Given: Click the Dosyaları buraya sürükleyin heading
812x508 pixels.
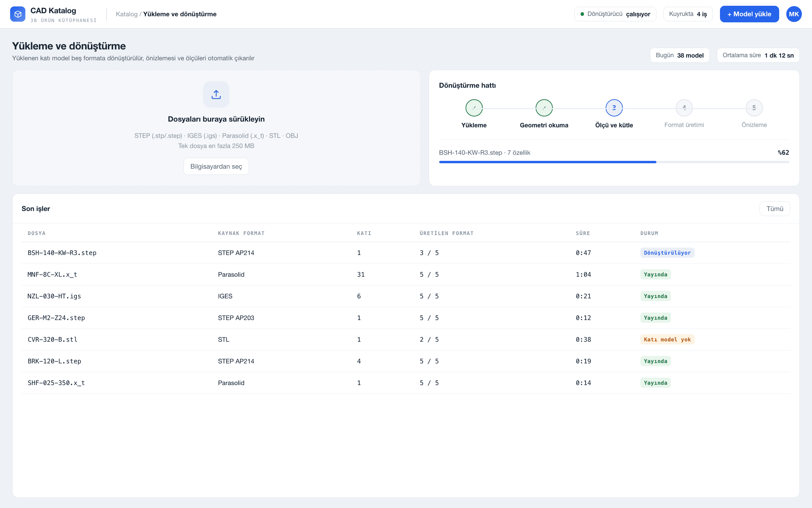Looking at the screenshot, I should click(216, 119).
